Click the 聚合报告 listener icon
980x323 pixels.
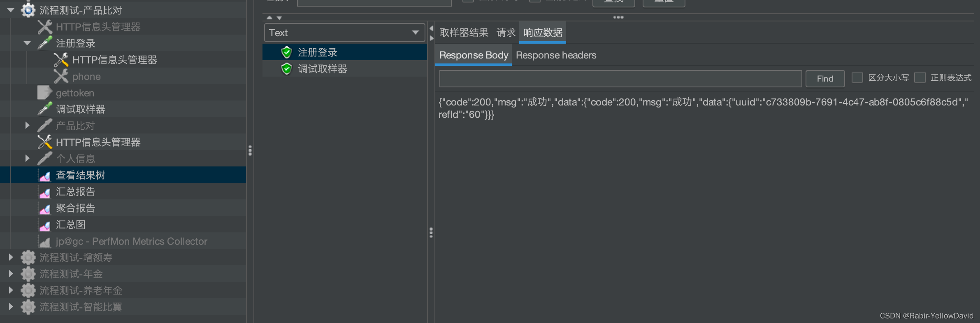click(x=44, y=209)
